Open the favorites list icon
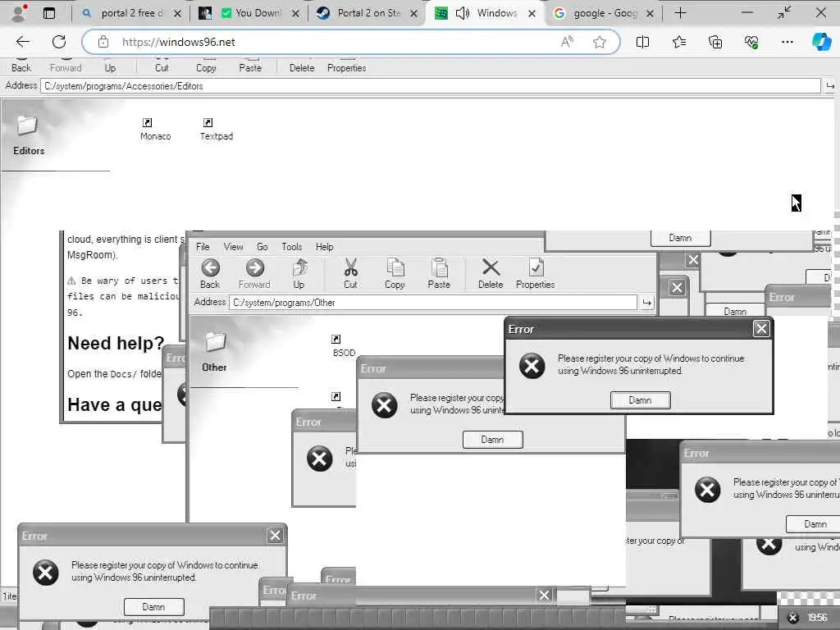The height and width of the screenshot is (630, 840). (x=678, y=42)
